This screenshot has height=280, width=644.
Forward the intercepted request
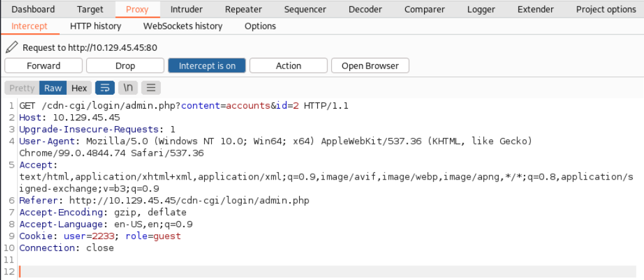click(43, 66)
